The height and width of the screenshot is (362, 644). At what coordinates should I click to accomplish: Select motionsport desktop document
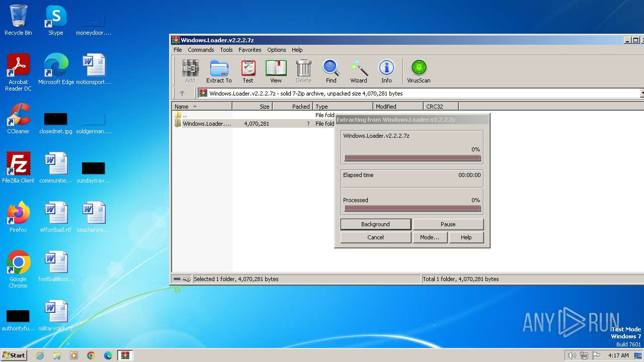click(x=94, y=69)
